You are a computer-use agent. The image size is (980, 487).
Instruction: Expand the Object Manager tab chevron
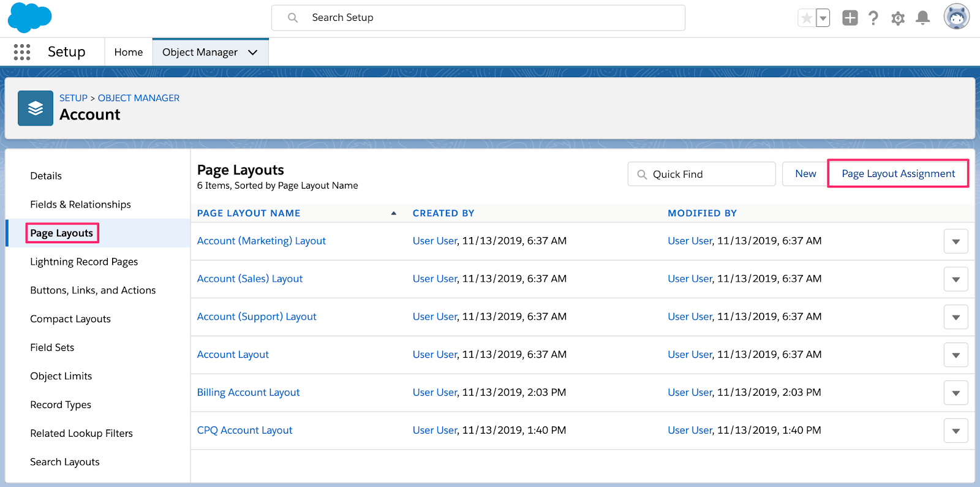[x=253, y=53]
